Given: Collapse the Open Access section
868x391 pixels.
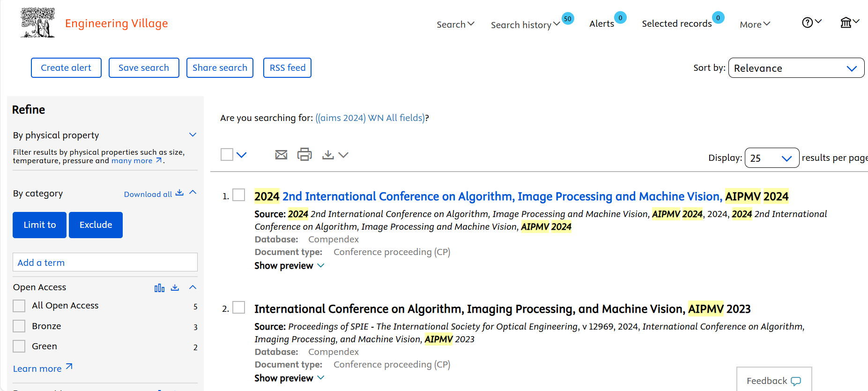Looking at the screenshot, I should (x=193, y=287).
